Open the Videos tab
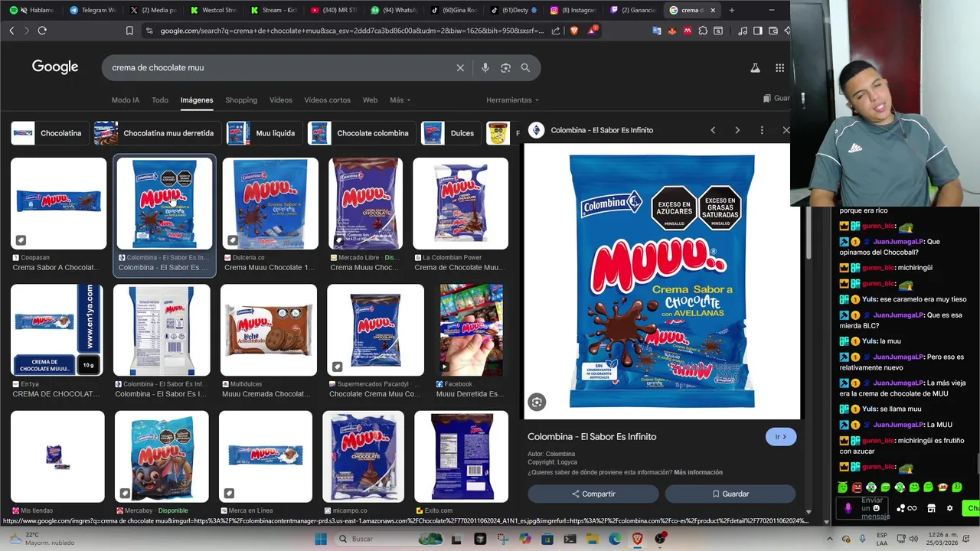The width and height of the screenshot is (980, 551). (281, 100)
